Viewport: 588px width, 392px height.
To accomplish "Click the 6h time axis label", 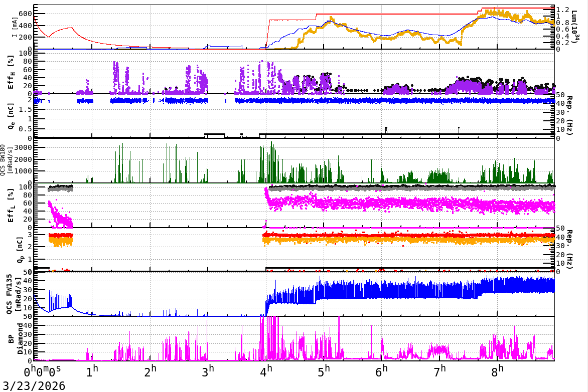I will click(382, 372).
